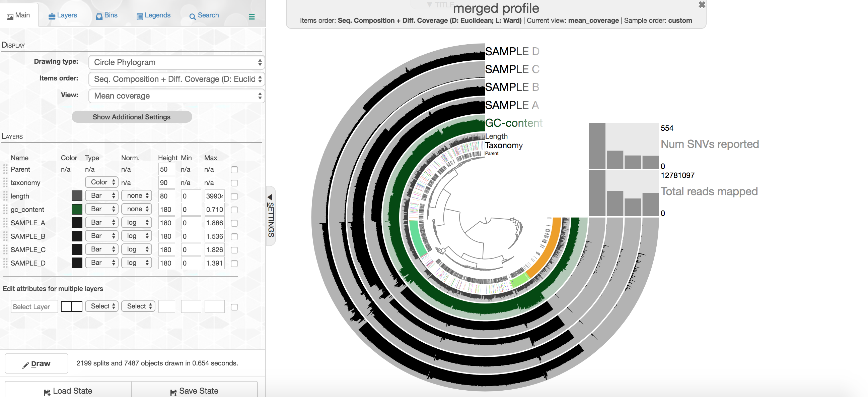Click drag handle icon of SAMPLE_A row
The height and width of the screenshot is (397, 868).
point(5,223)
